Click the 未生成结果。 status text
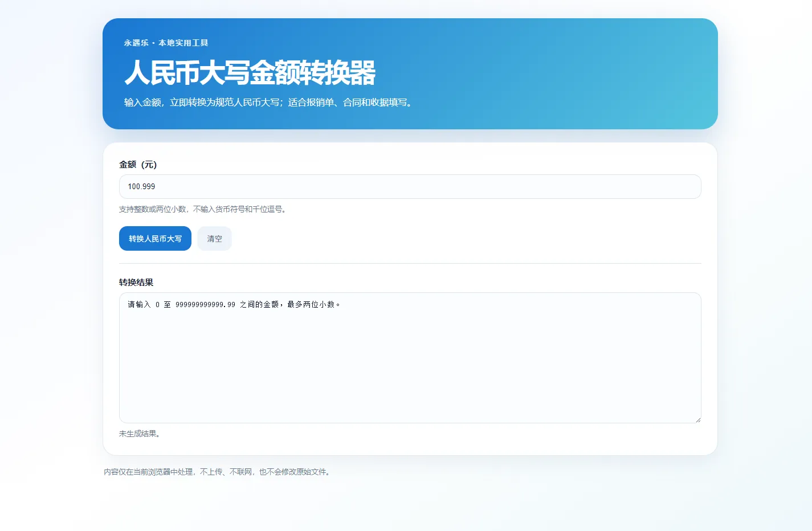The image size is (812, 531). click(140, 434)
